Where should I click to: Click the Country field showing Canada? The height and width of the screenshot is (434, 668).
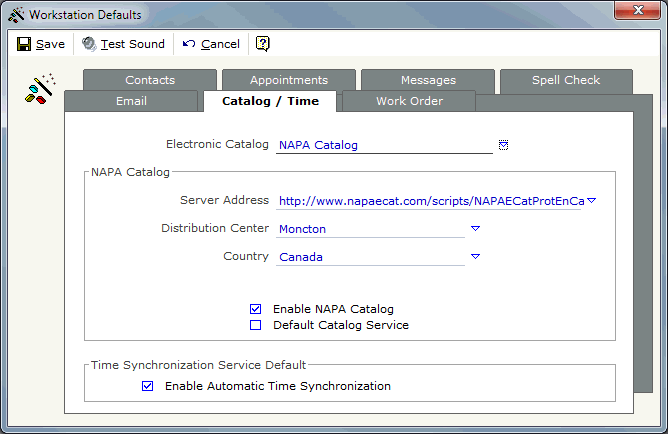click(371, 257)
